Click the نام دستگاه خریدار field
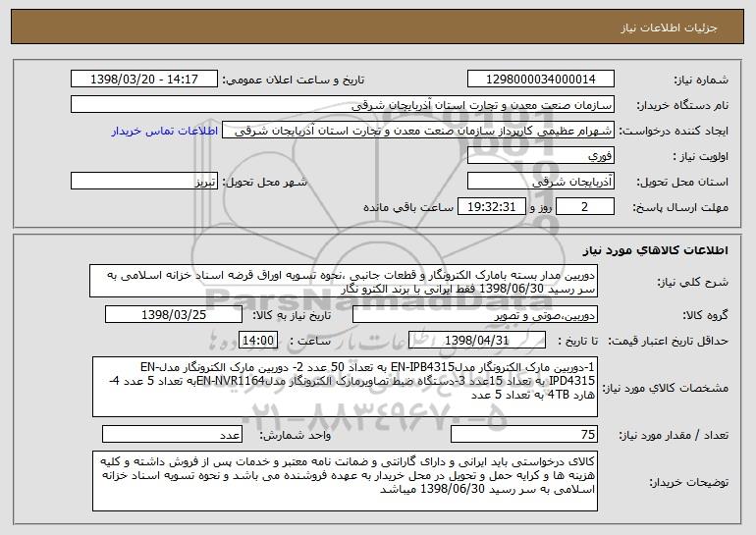756x535 pixels. click(x=343, y=105)
